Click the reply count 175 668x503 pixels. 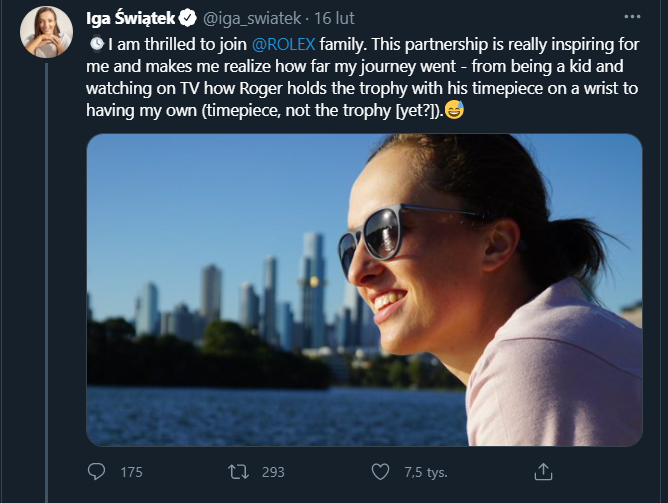pyautogui.click(x=131, y=472)
